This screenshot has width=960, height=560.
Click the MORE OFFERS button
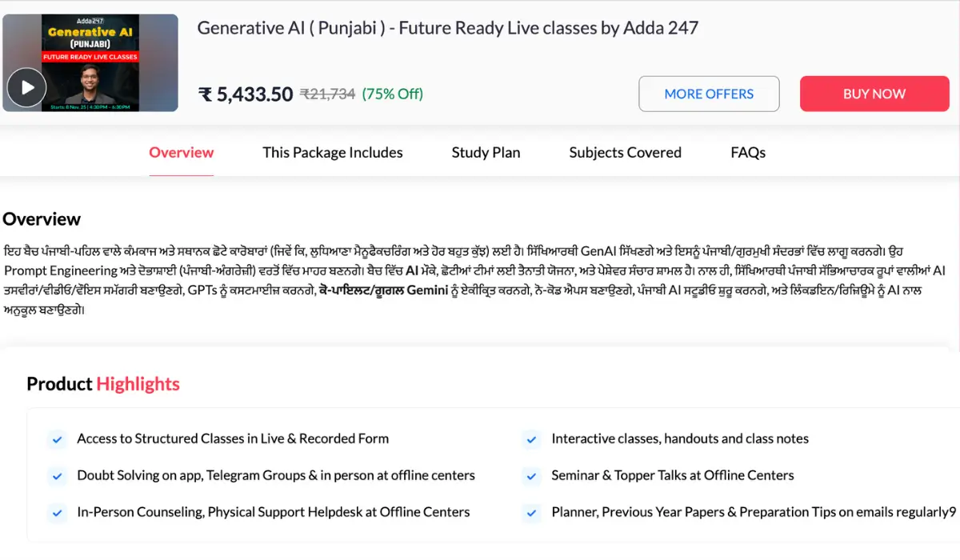tap(709, 94)
